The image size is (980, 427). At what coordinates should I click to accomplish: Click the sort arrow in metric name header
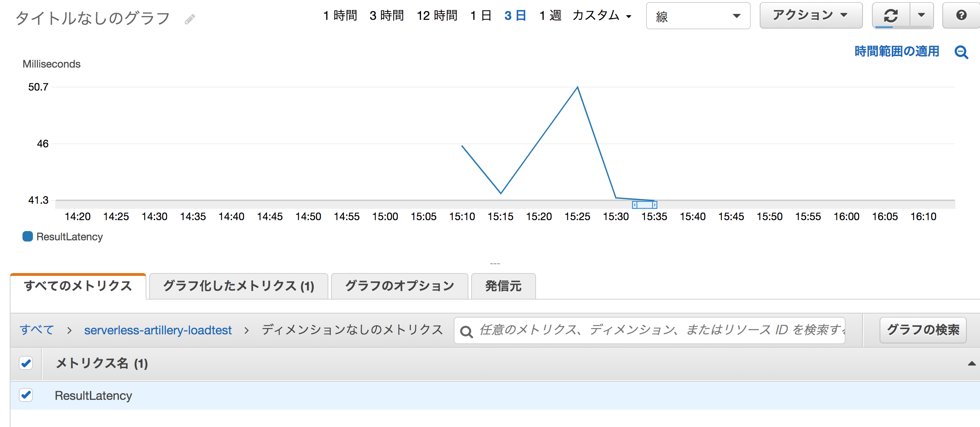coord(971,364)
